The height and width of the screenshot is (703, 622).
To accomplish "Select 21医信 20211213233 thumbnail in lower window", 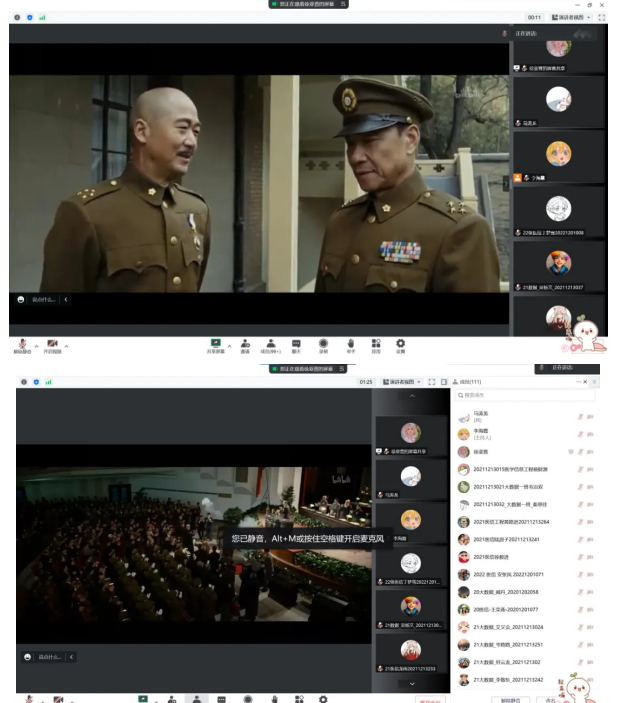I will [411, 655].
